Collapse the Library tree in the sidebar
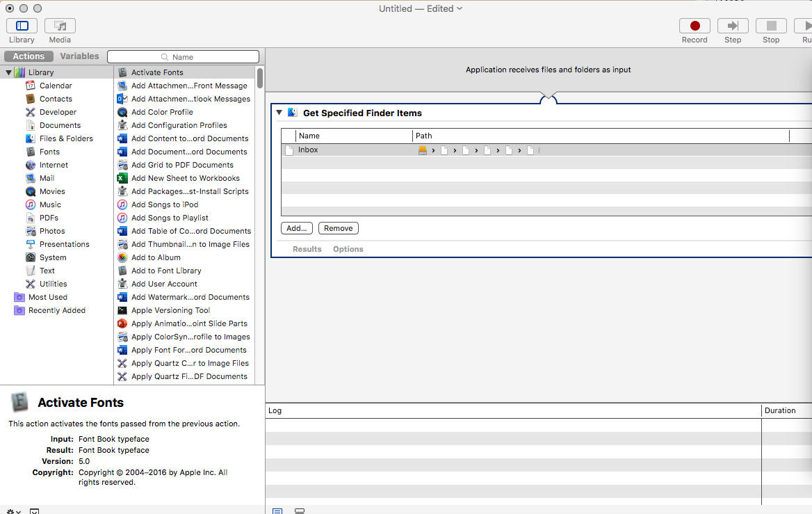The height and width of the screenshot is (514, 812). (8, 72)
